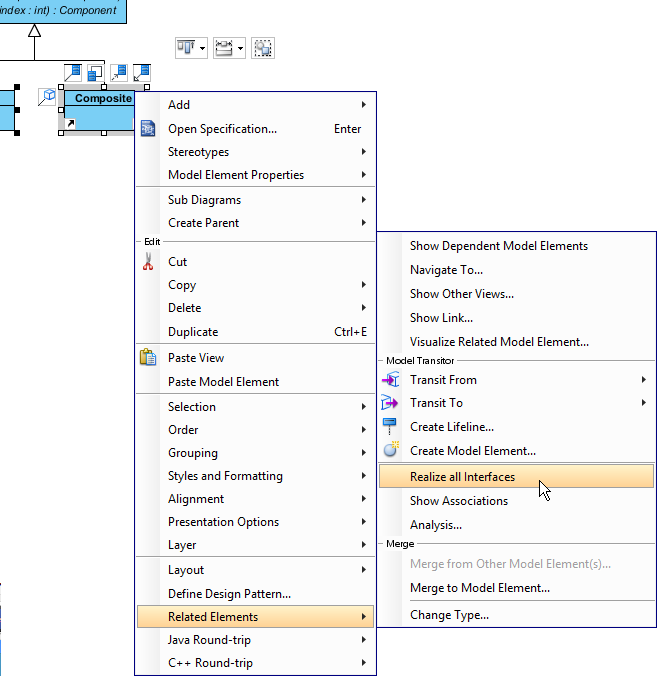Select Navigate To... in submenu

[516, 270]
